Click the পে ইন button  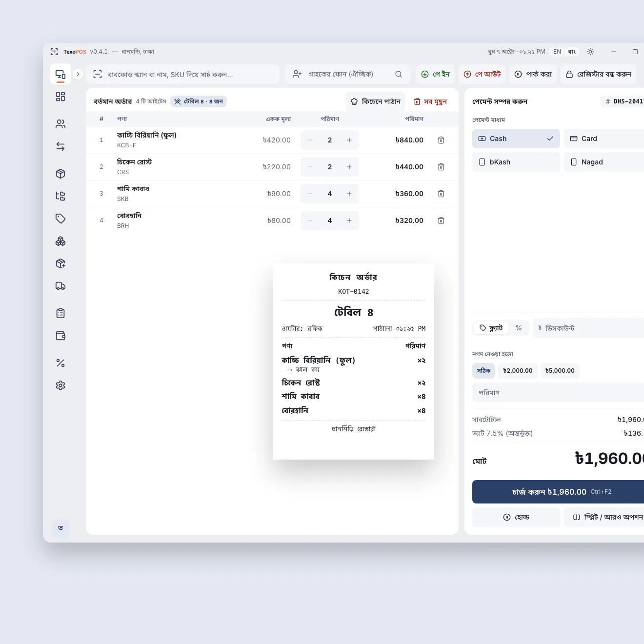(x=435, y=74)
